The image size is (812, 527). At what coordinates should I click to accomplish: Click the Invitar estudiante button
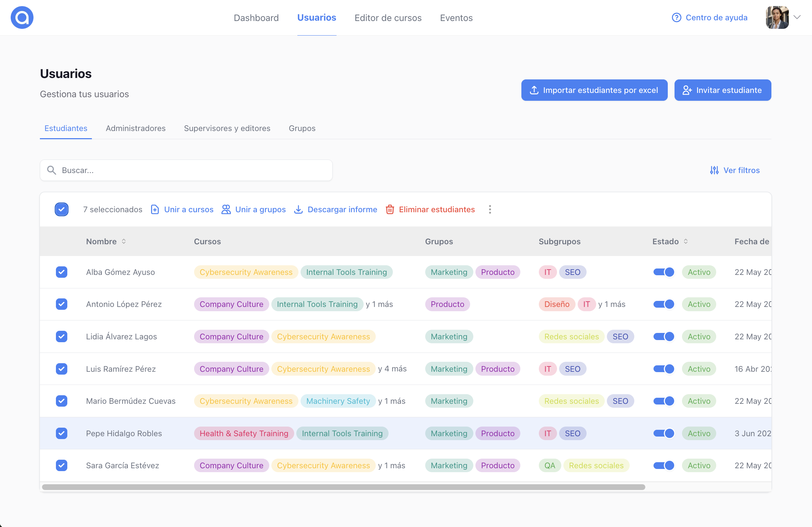click(723, 90)
